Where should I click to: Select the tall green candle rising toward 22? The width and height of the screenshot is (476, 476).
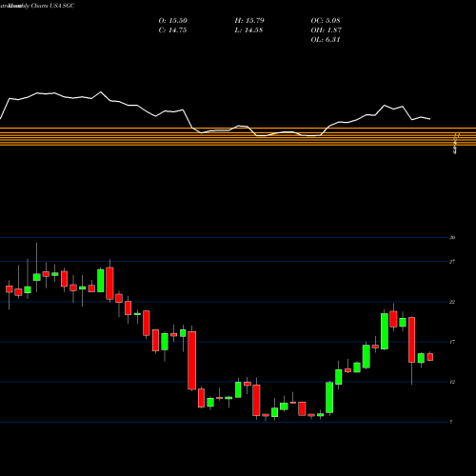[x=385, y=331]
